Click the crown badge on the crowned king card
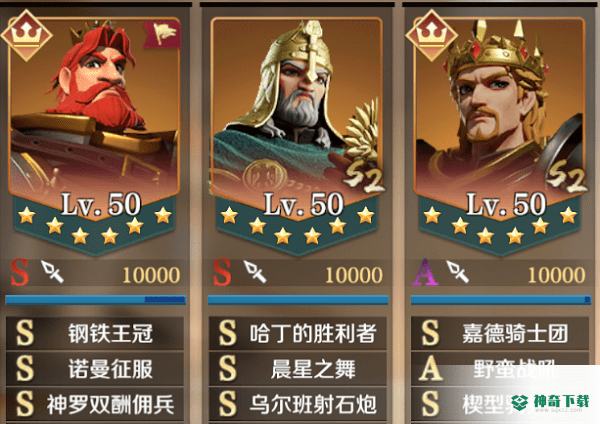This screenshot has height=424, width=600. 432,35
